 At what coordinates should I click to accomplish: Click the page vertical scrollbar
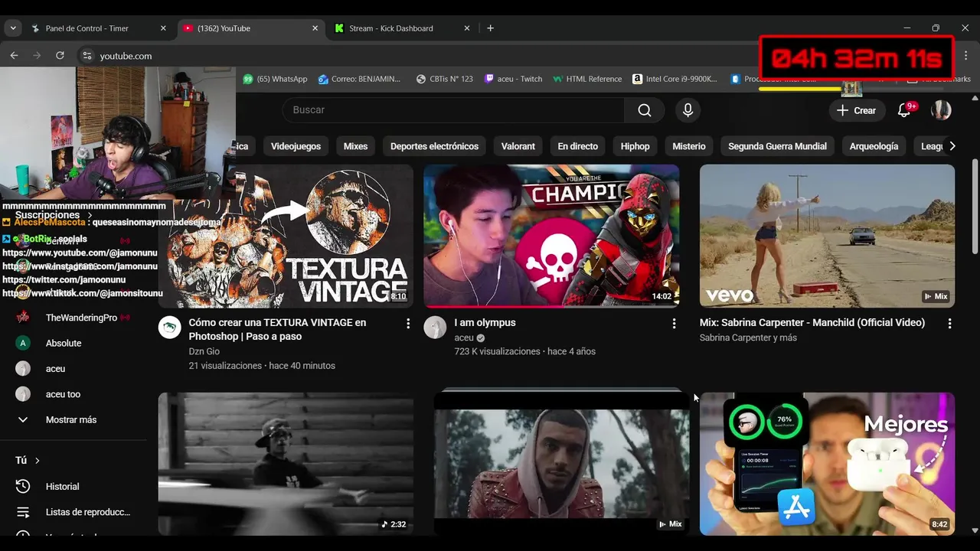tap(975, 207)
